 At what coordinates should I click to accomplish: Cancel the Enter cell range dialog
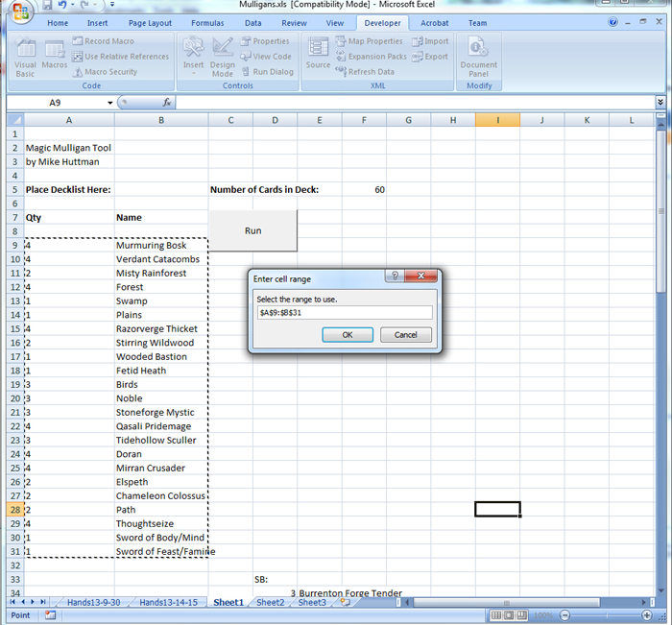405,335
